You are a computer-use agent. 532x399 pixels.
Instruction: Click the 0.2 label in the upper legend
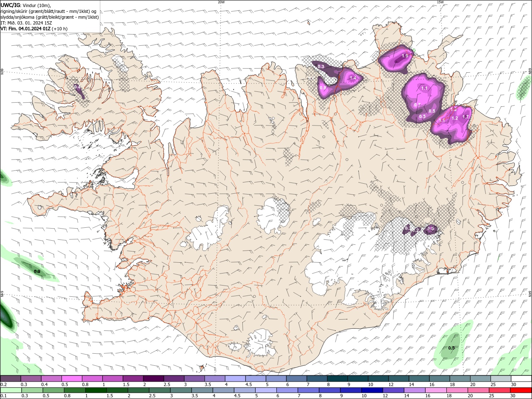pyautogui.click(x=3, y=384)
